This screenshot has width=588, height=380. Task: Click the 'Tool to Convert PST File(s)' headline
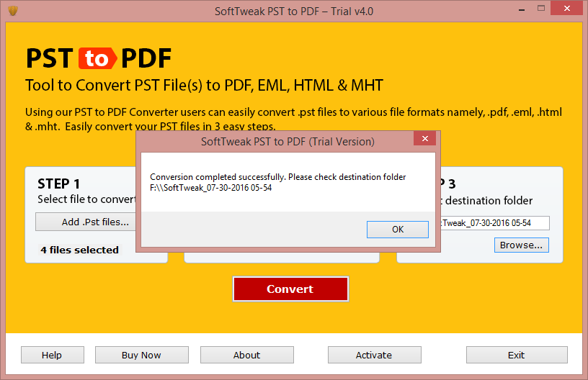click(204, 86)
